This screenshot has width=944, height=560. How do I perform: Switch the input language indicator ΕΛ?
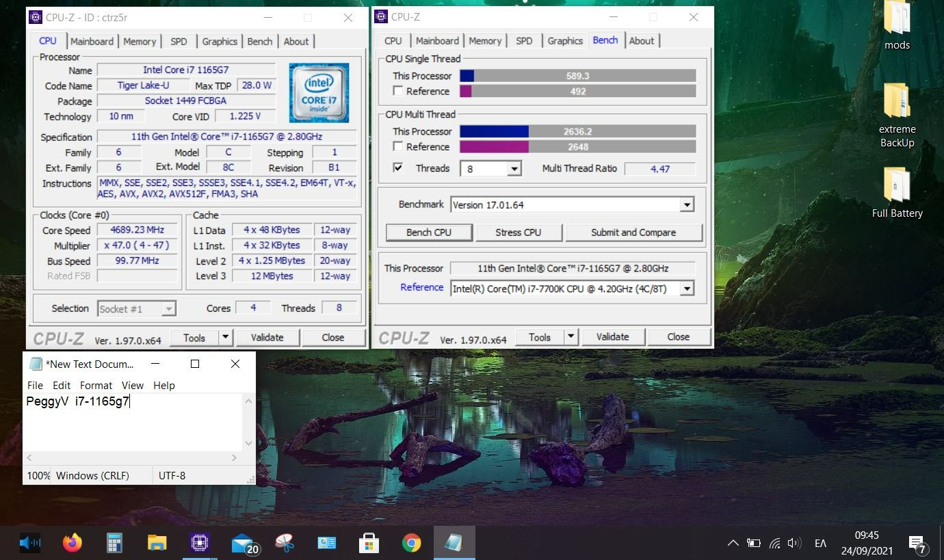(820, 544)
